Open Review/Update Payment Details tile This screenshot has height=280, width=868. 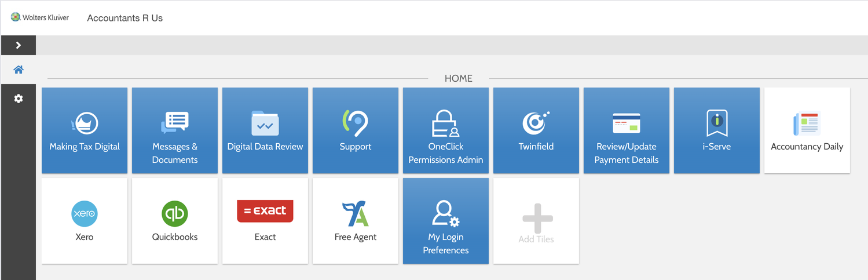[x=627, y=130]
